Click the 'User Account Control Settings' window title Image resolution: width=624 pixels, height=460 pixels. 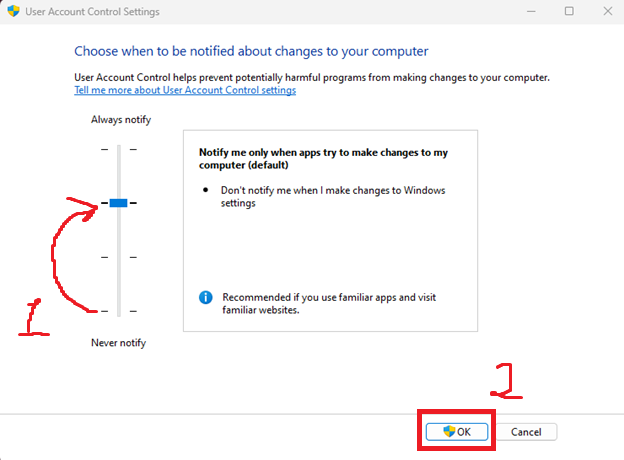92,12
